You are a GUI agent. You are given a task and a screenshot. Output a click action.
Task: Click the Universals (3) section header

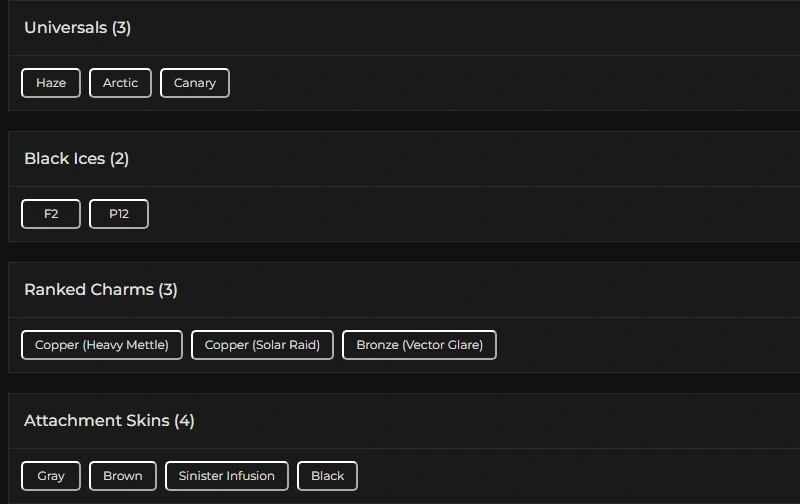78,28
